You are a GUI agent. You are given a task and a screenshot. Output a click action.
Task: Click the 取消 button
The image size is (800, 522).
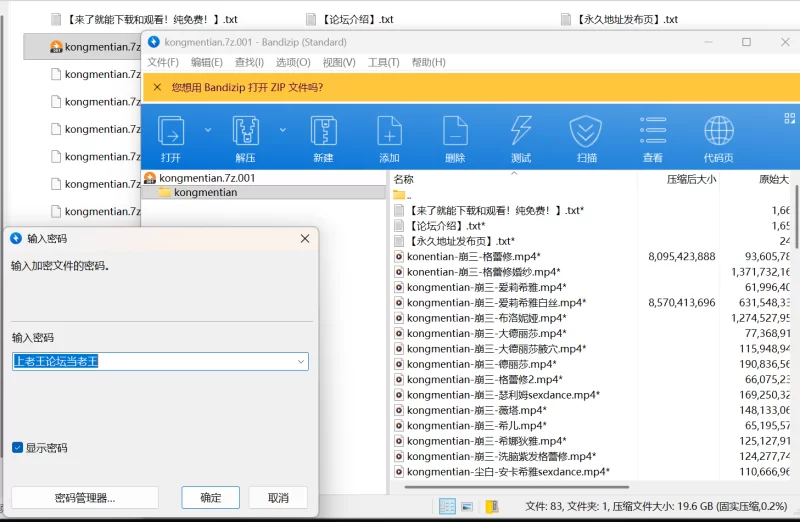coord(278,498)
